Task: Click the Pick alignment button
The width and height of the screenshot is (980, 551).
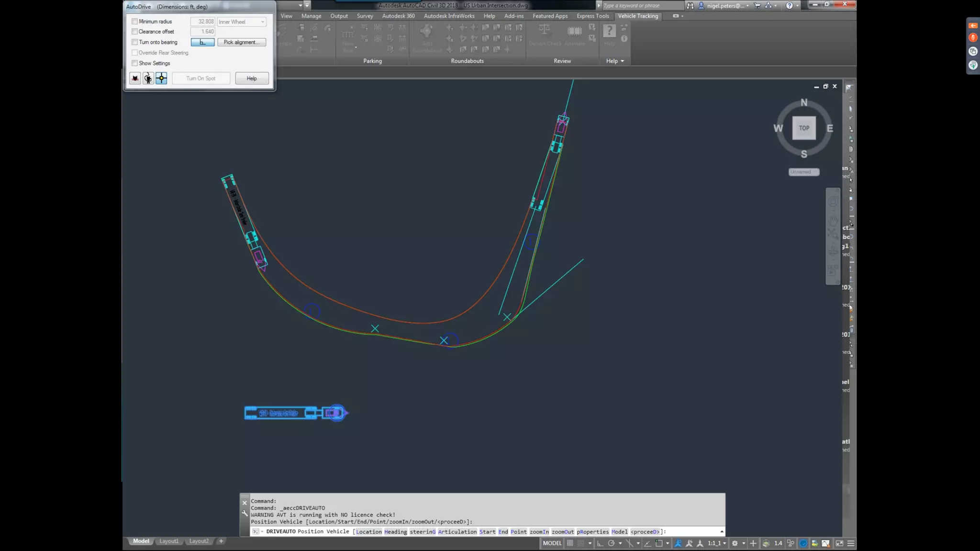Action: click(241, 42)
